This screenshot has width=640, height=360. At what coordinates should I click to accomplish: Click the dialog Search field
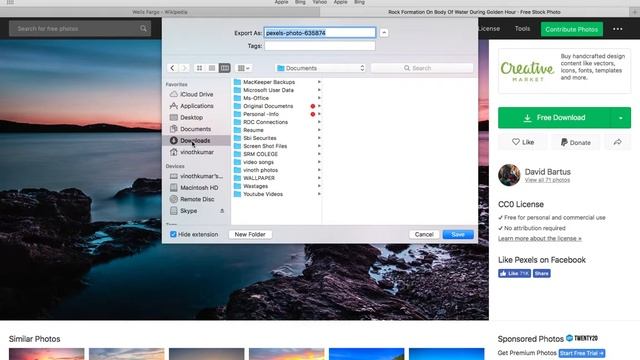click(x=422, y=68)
